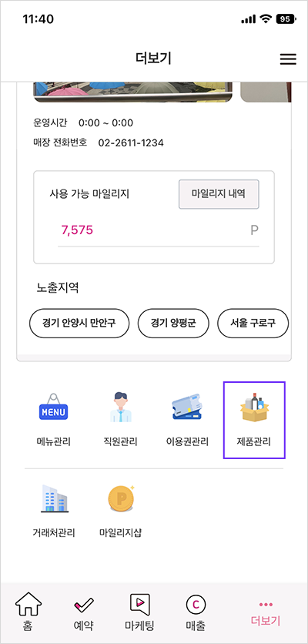Go to 홈 house icon tab

tap(28, 612)
